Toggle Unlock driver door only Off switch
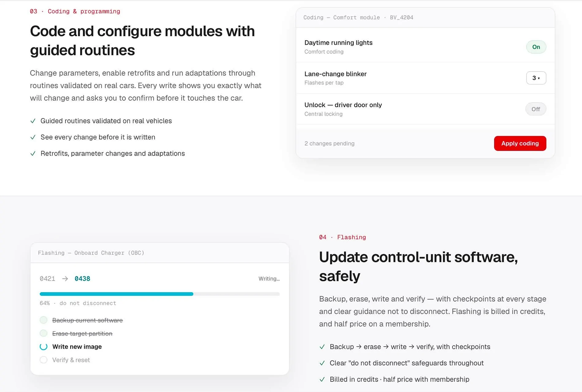Viewport: 582px width, 392px height. pyautogui.click(x=536, y=109)
